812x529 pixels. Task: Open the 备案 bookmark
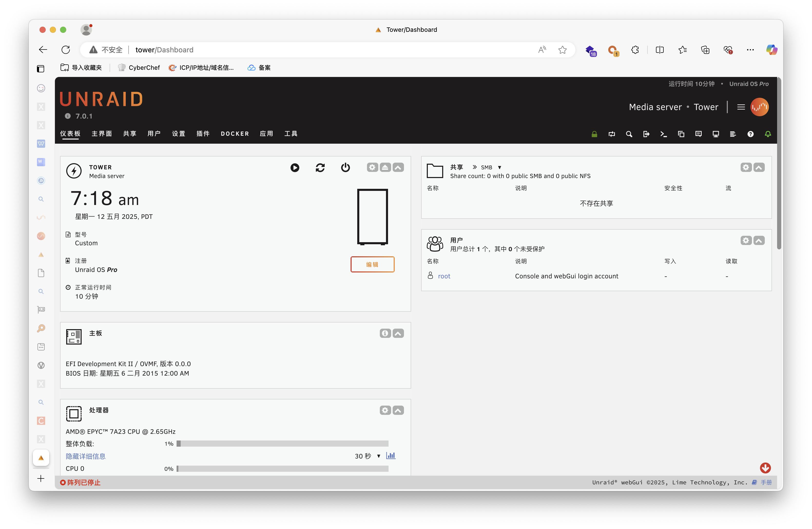coord(259,67)
